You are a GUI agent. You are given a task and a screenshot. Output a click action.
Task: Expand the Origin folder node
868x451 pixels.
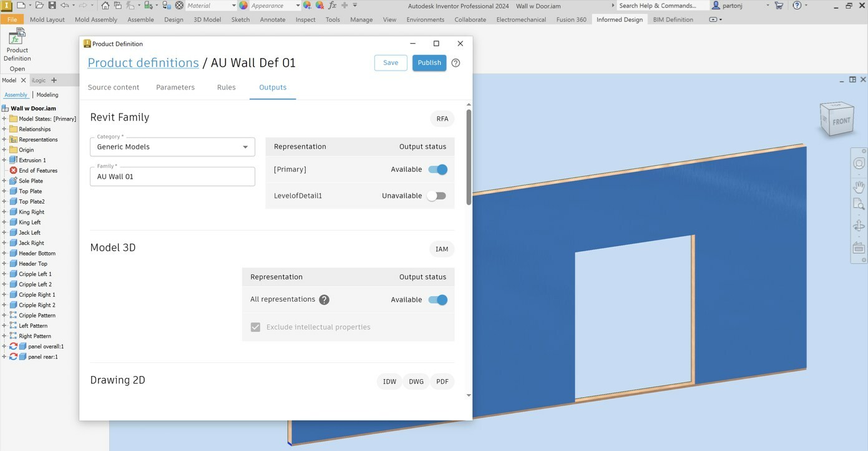(x=4, y=150)
